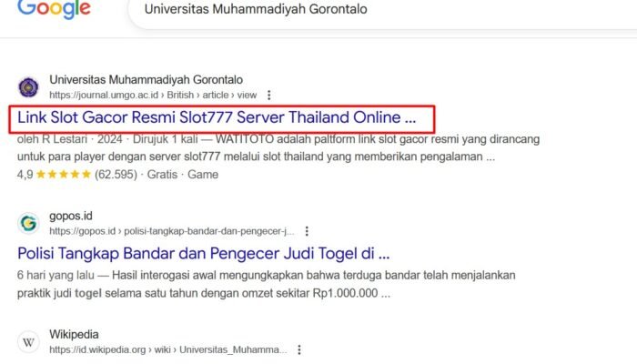637x364 pixels.
Task: Click the Wikipedia site name
Action: click(x=74, y=334)
